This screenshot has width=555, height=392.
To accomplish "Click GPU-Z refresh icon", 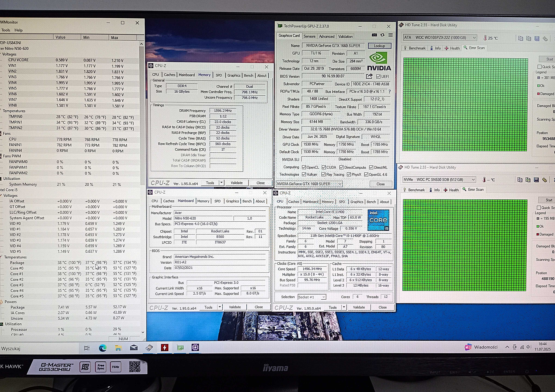I will [382, 35].
